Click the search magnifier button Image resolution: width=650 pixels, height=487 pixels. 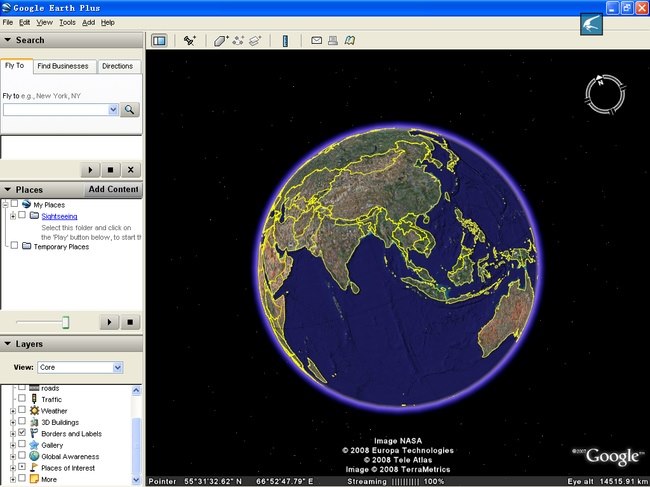click(130, 109)
